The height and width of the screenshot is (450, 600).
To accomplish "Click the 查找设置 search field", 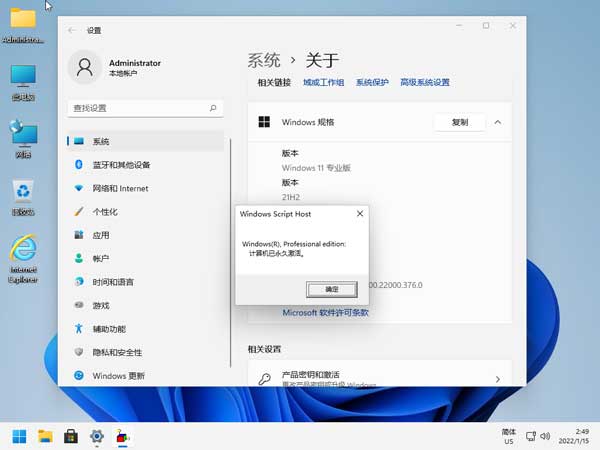I will pyautogui.click(x=145, y=108).
